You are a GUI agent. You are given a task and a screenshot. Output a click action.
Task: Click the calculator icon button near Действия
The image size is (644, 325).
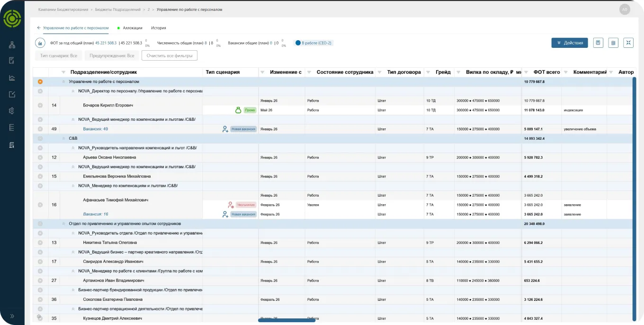[598, 43]
